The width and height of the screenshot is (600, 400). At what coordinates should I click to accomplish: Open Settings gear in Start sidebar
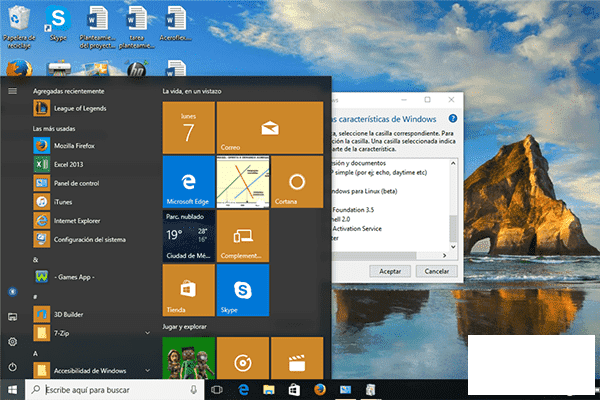(13, 341)
